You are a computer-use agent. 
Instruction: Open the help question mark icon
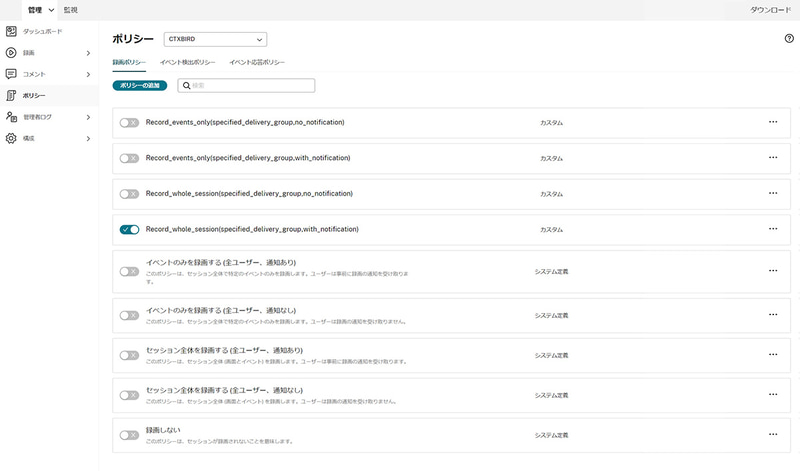[x=789, y=38]
